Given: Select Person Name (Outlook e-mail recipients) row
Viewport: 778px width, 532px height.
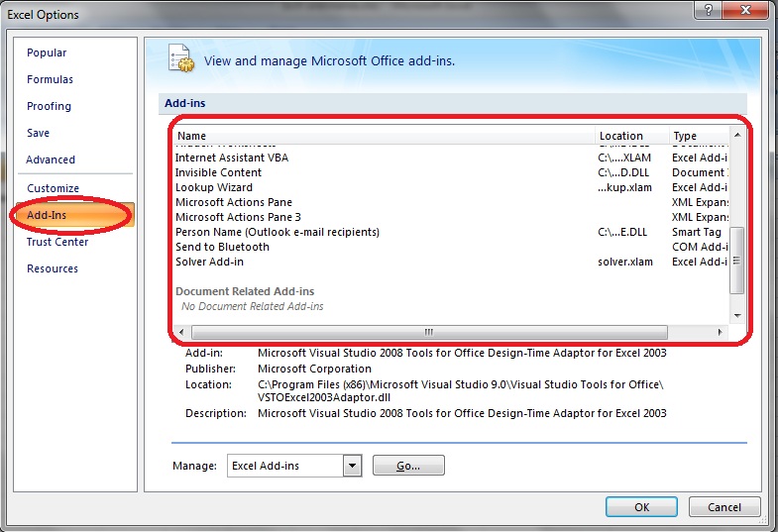Looking at the screenshot, I should pyautogui.click(x=451, y=232).
